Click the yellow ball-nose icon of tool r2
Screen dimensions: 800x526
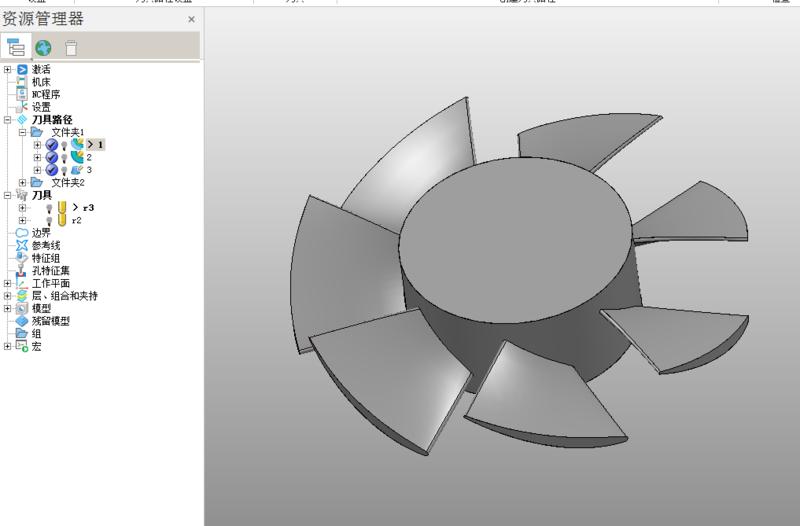(62, 220)
